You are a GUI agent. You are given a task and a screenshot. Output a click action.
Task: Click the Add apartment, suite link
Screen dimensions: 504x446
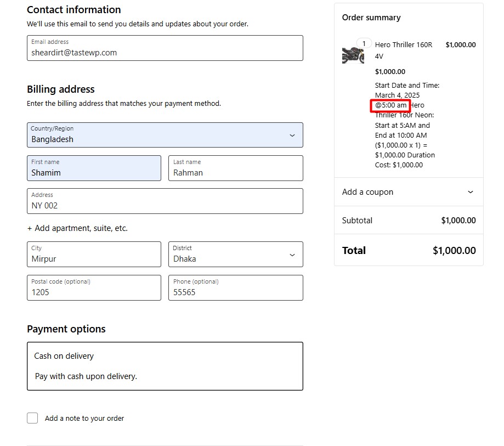(77, 228)
